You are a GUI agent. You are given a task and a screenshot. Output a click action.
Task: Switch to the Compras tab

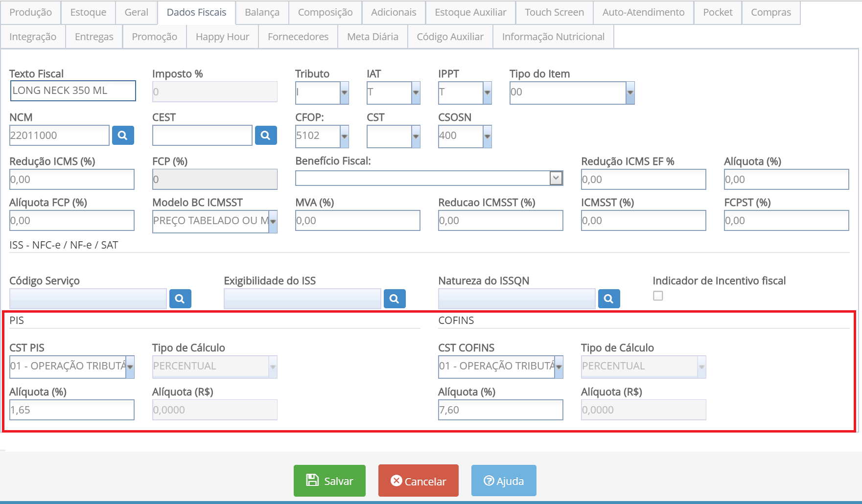(771, 12)
